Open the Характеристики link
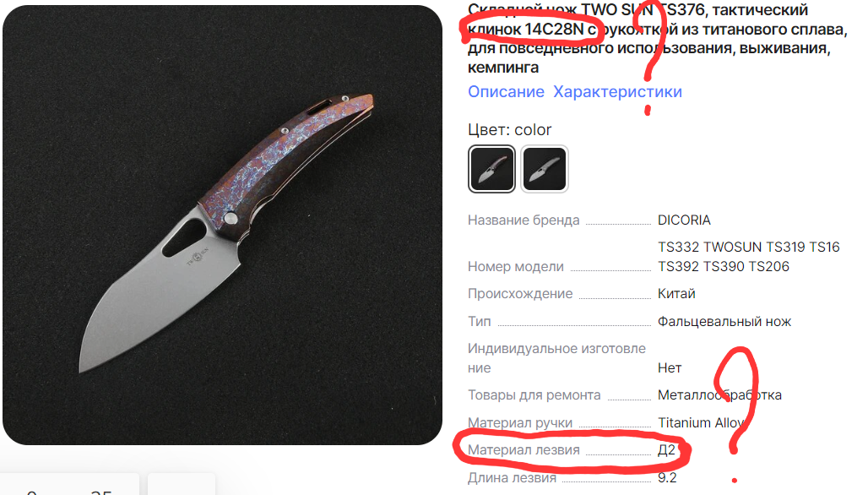The image size is (868, 495). click(x=617, y=92)
